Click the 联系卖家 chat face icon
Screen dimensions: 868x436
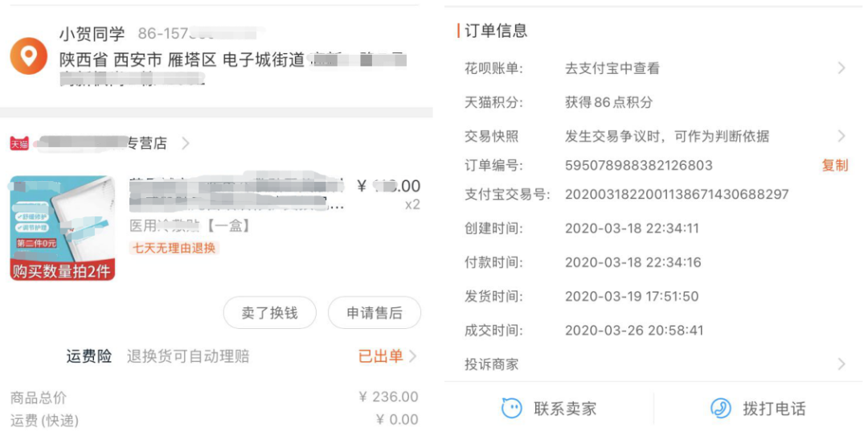coord(512,409)
